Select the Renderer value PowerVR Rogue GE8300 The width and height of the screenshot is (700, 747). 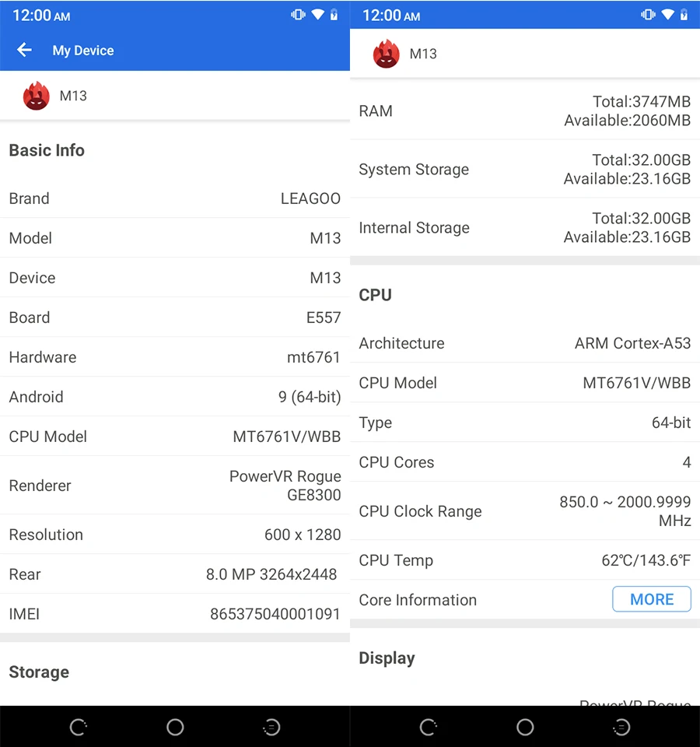pos(285,486)
